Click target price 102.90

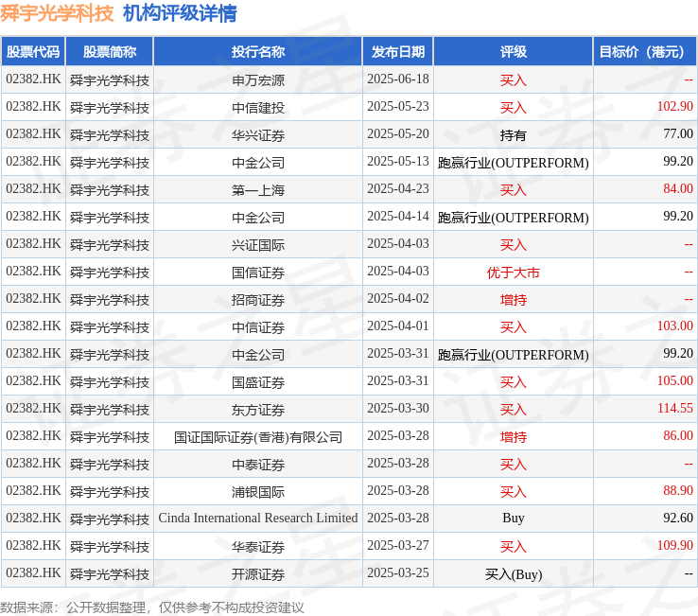[x=675, y=107]
